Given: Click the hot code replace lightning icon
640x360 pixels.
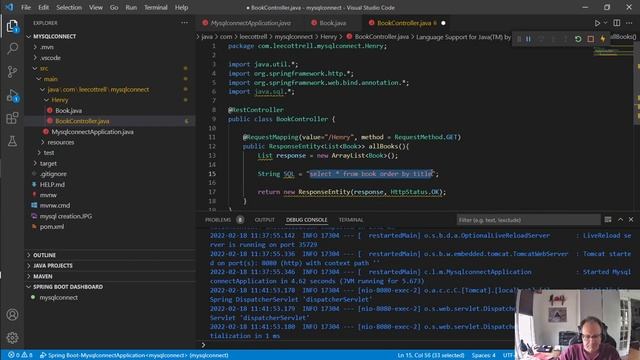Looking at the screenshot, I should [602, 39].
